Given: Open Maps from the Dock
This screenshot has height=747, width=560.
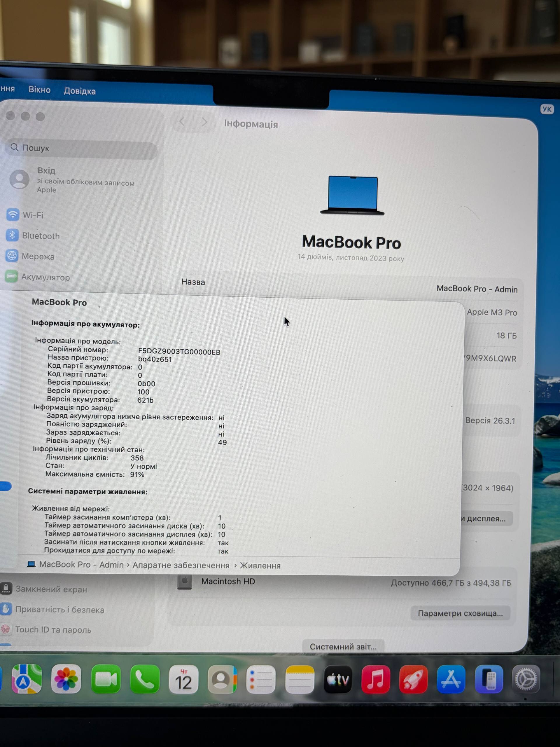Looking at the screenshot, I should (x=26, y=679).
